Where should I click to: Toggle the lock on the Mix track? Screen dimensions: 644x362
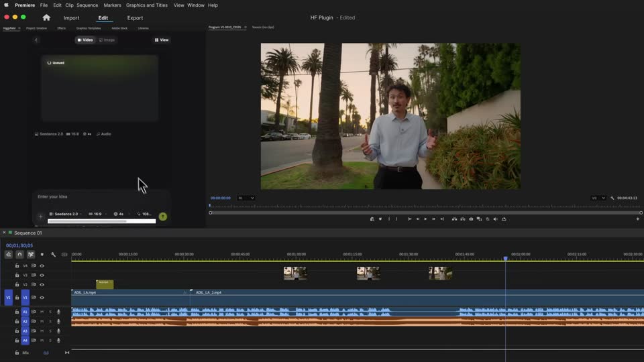[x=17, y=353]
